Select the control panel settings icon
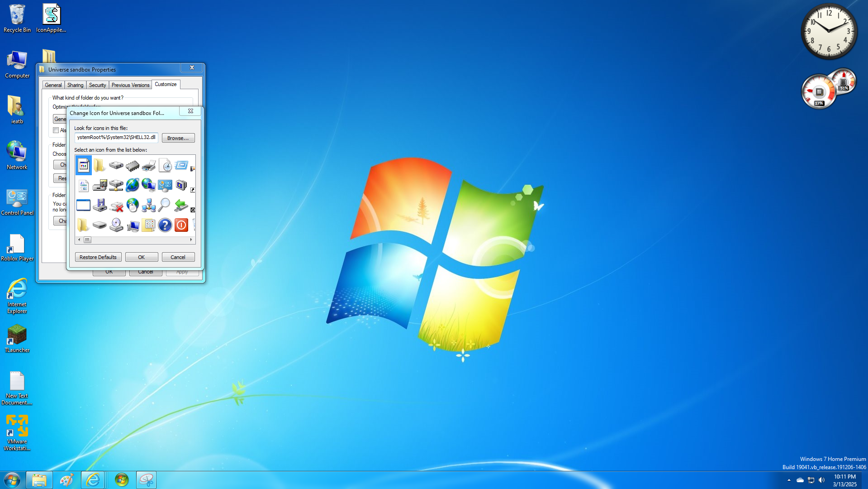 coord(165,186)
